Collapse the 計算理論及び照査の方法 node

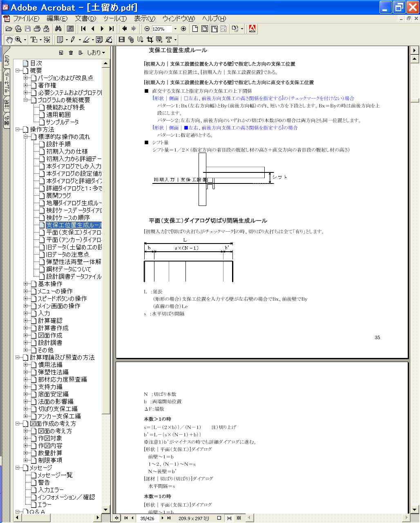coord(18,358)
